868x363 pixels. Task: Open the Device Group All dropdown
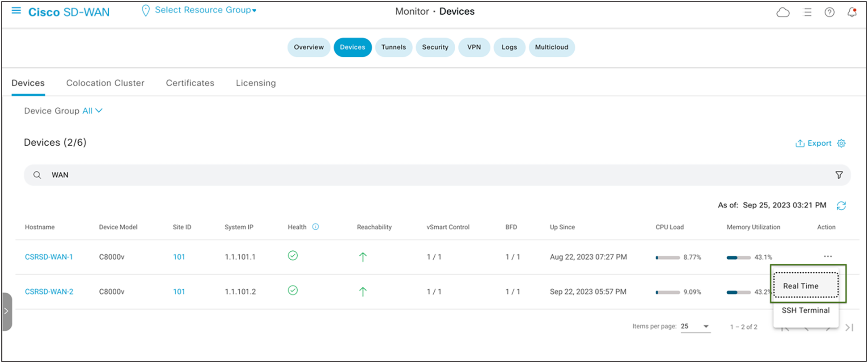pos(92,111)
